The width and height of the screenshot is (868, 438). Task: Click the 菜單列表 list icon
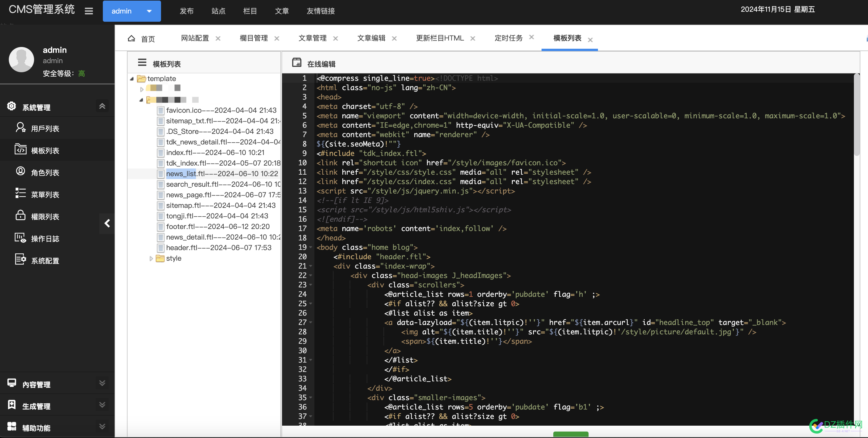21,193
